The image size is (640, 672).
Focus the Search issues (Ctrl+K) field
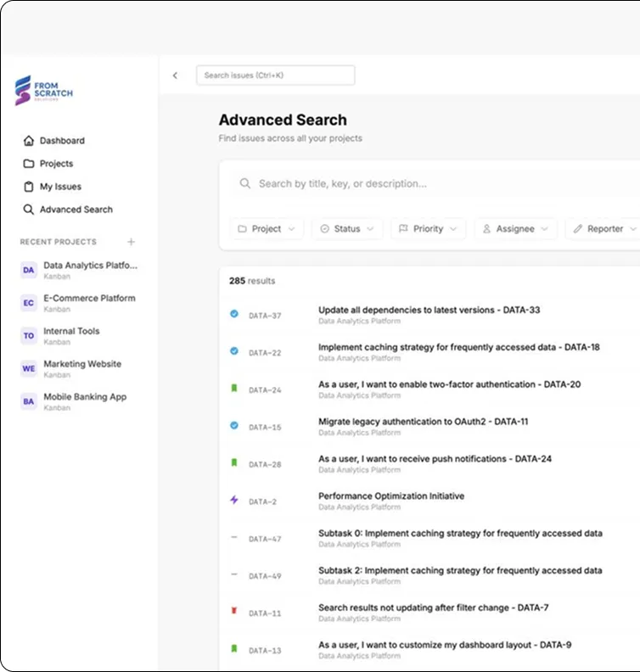point(275,76)
